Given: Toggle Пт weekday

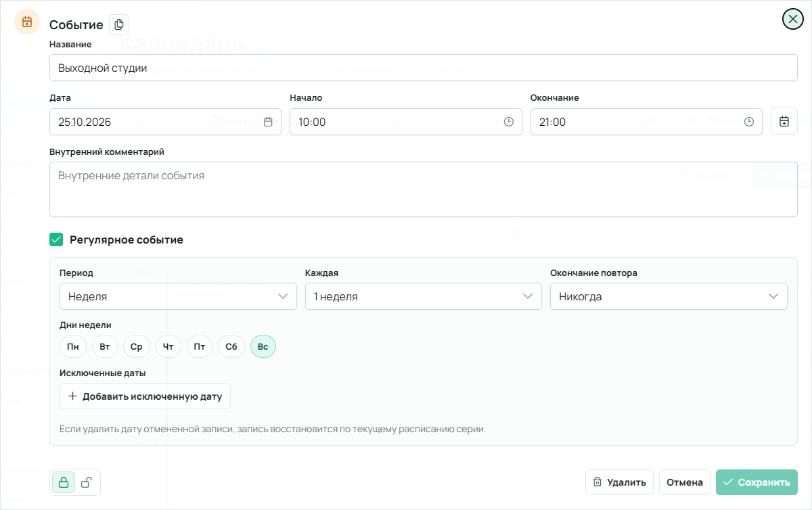Looking at the screenshot, I should [x=200, y=347].
